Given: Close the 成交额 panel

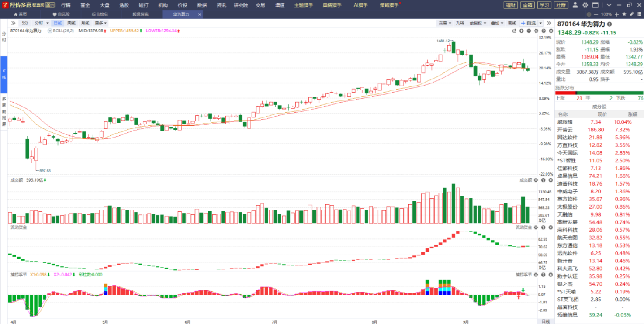Looking at the screenshot, I should [x=551, y=180].
